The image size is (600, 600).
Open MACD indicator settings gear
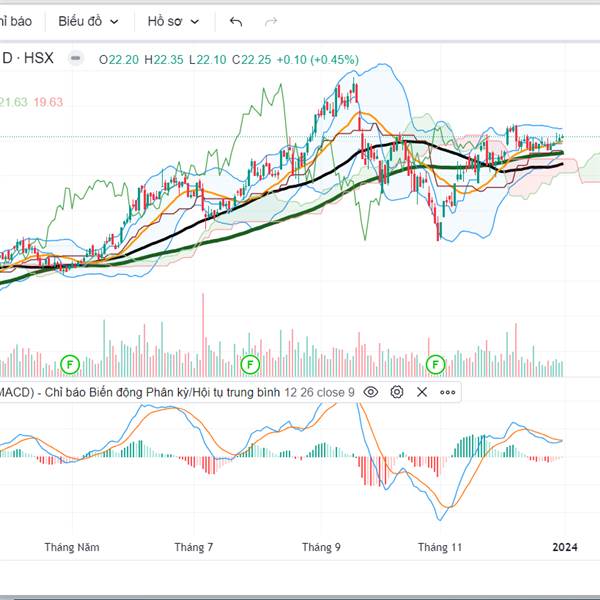(397, 392)
